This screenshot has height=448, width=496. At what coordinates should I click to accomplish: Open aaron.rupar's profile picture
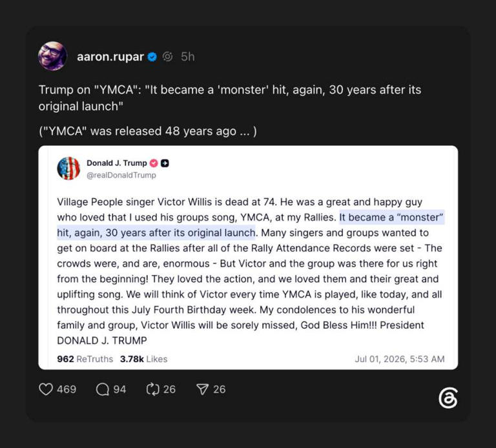(52, 56)
